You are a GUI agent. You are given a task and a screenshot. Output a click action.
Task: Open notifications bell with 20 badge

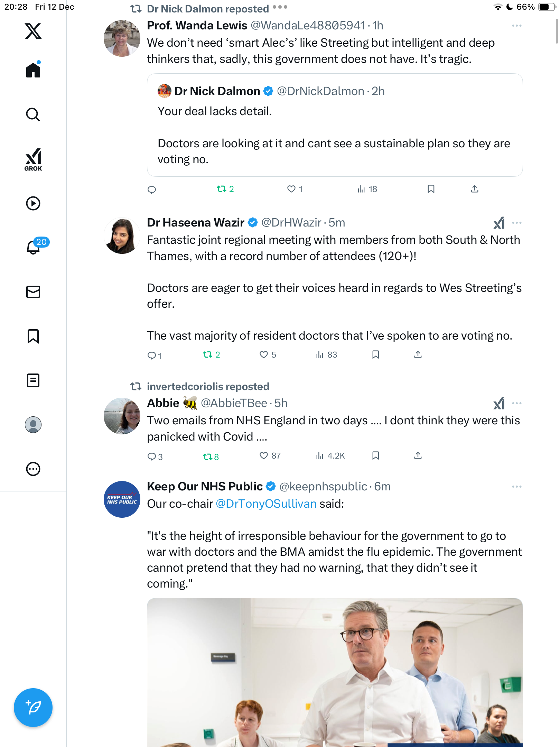(34, 247)
